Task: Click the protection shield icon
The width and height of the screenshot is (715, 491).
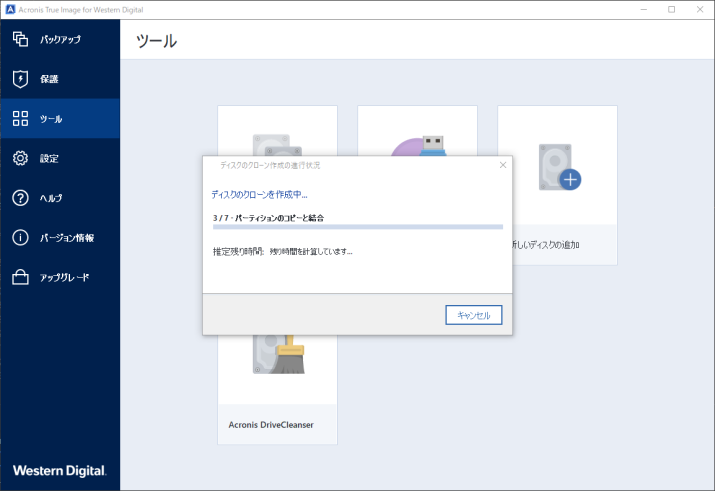Action: point(20,79)
